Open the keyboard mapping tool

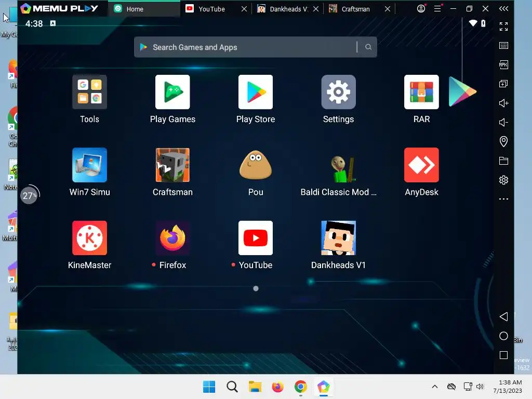pos(503,46)
